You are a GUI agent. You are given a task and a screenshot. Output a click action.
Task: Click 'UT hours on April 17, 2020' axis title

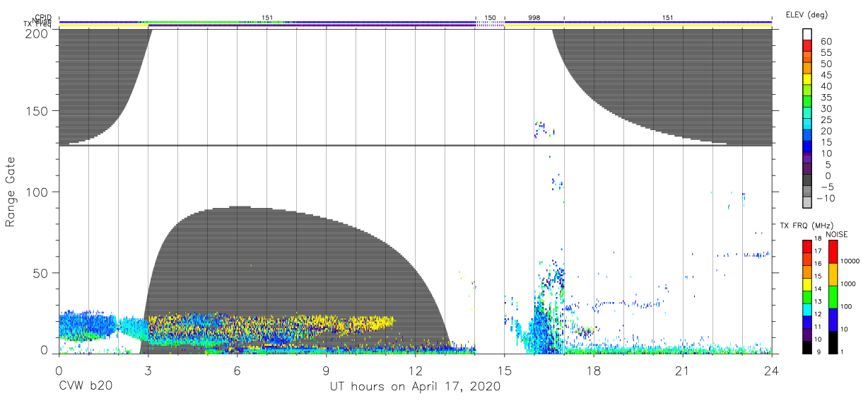tap(415, 387)
